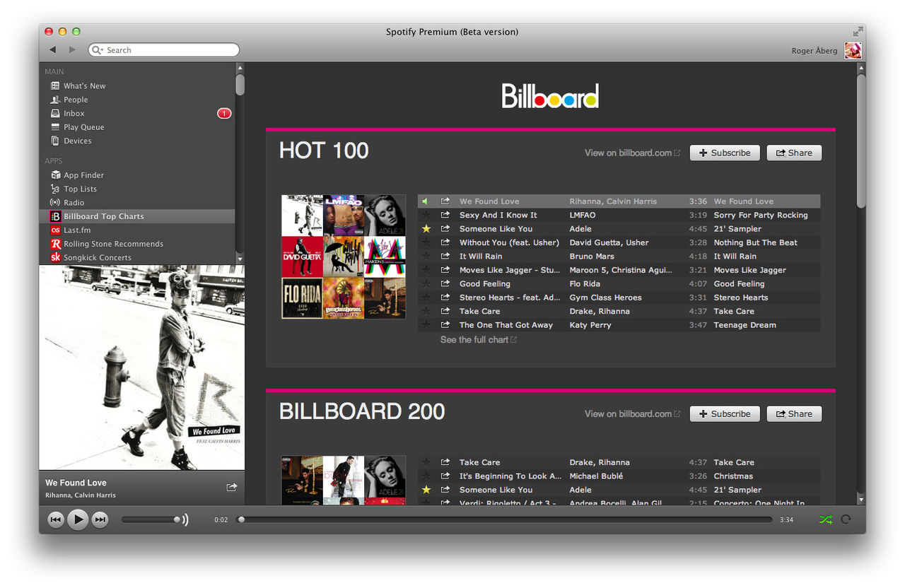Screen dimensions: 905x588
Task: Share the track "Take Care"
Action: (445, 311)
